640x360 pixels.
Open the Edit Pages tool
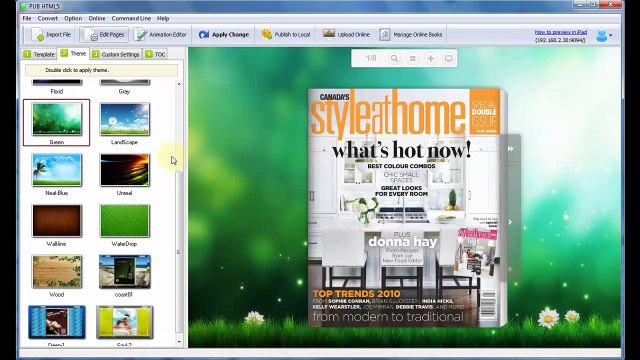104,35
